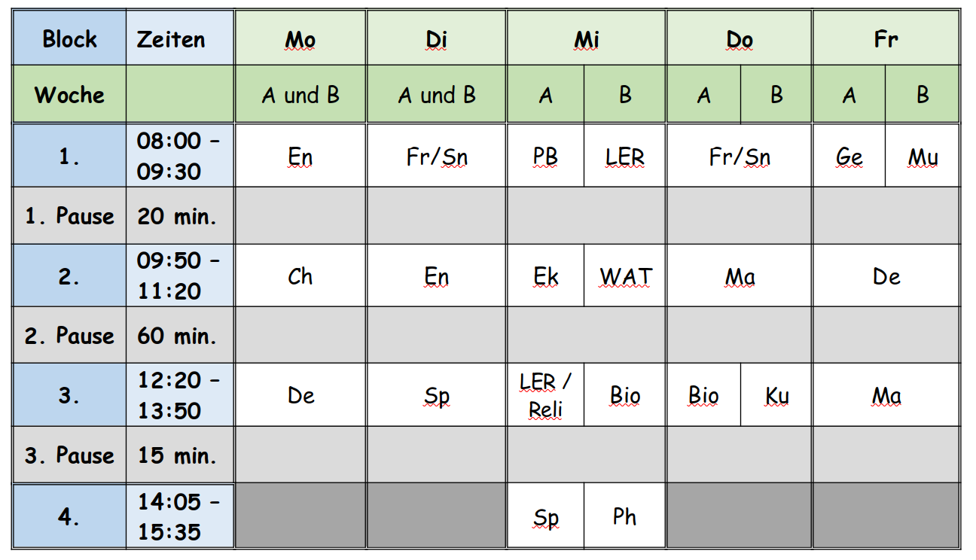The height and width of the screenshot is (560, 976).
Task: Click the 'Ku' cell on Thursday B
Action: click(776, 395)
